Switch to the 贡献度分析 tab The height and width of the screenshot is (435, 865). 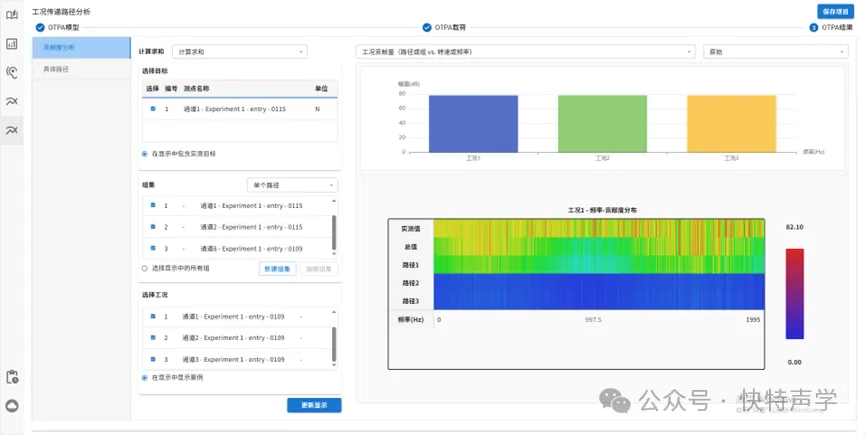click(x=82, y=48)
